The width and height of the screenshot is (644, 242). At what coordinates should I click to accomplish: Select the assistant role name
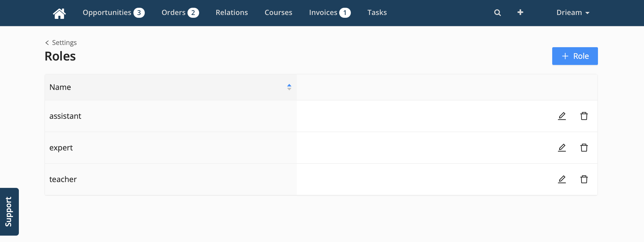coord(65,116)
